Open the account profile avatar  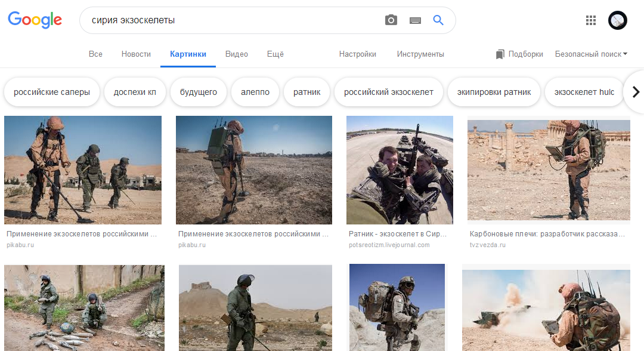coord(618,20)
